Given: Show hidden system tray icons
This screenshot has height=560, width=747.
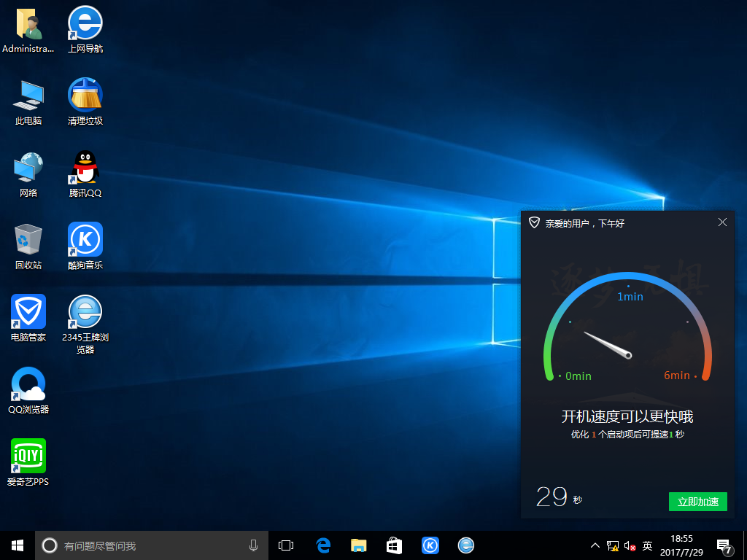Looking at the screenshot, I should point(595,545).
